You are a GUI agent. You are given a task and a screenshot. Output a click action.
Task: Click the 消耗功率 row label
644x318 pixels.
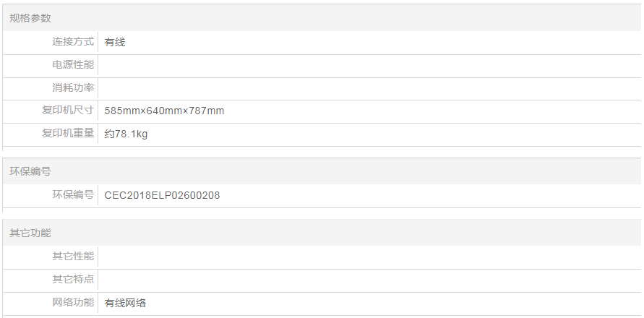(x=72, y=88)
